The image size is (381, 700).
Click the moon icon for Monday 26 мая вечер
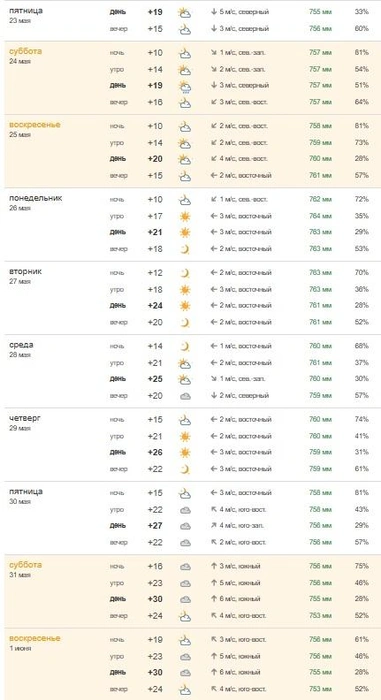click(184, 249)
